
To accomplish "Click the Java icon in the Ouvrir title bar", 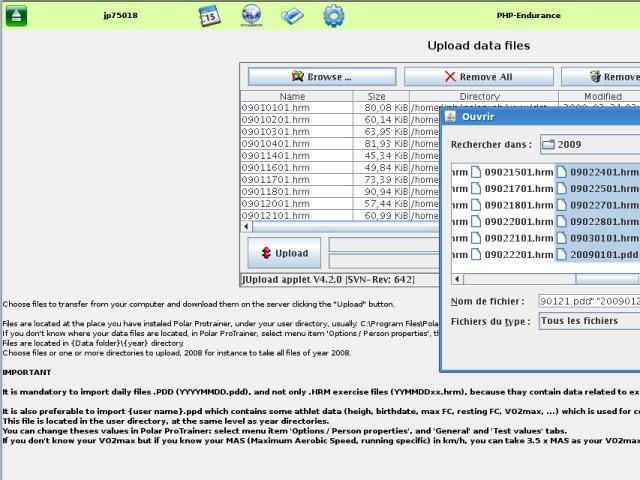I will click(452, 116).
